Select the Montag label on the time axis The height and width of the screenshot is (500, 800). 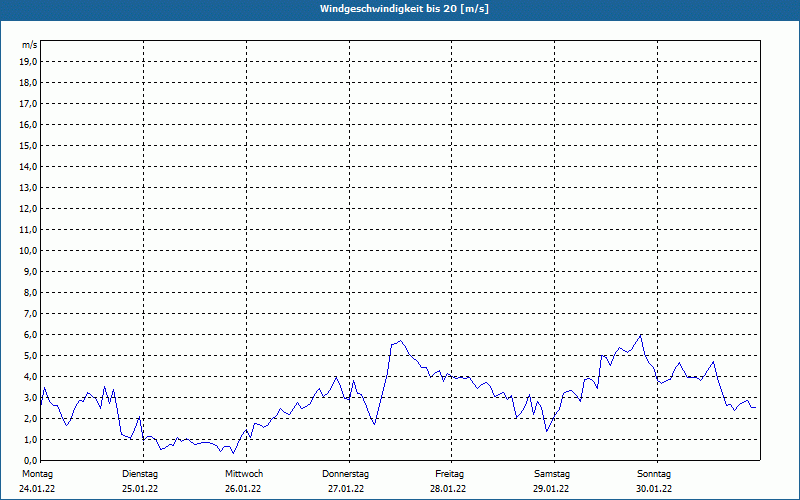[36, 474]
